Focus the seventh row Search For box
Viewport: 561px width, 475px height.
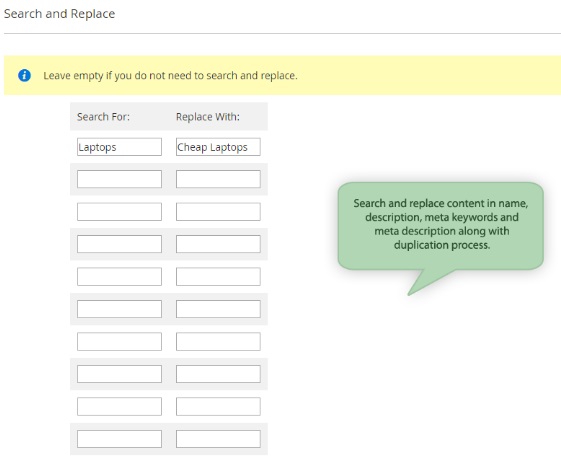pyautogui.click(x=119, y=341)
